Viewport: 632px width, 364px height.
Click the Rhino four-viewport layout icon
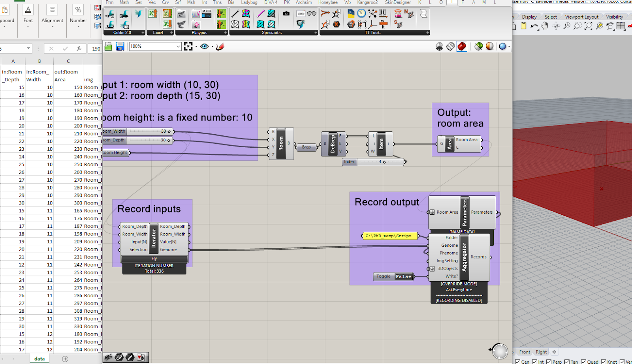pyautogui.click(x=621, y=26)
